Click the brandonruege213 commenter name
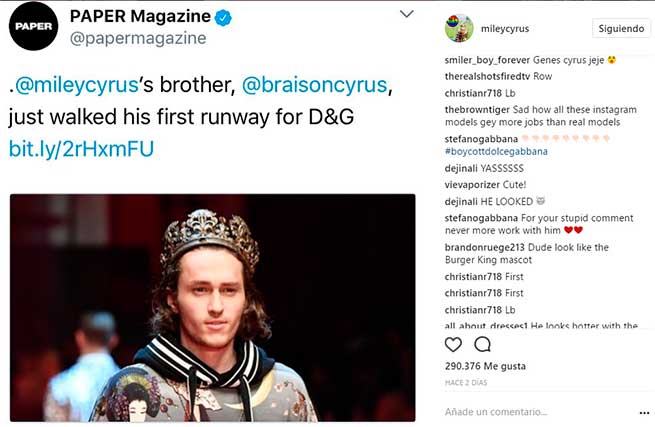The image size is (655, 427). coord(485,247)
